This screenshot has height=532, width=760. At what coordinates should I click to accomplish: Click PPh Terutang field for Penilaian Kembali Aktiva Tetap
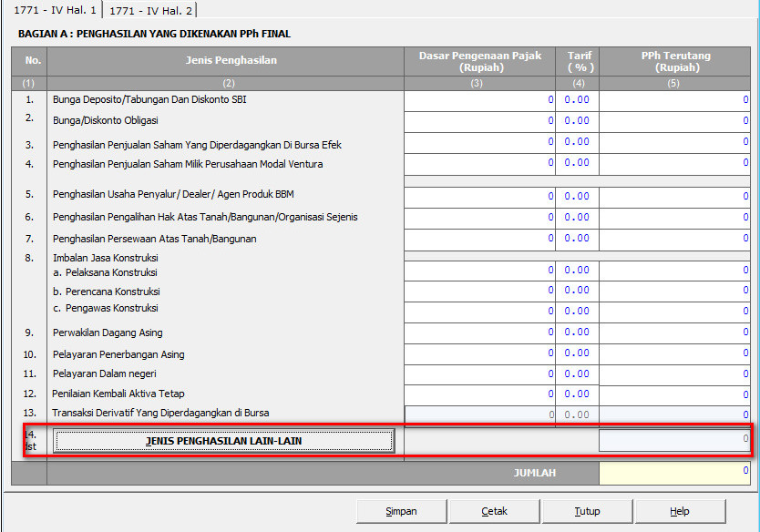674,395
